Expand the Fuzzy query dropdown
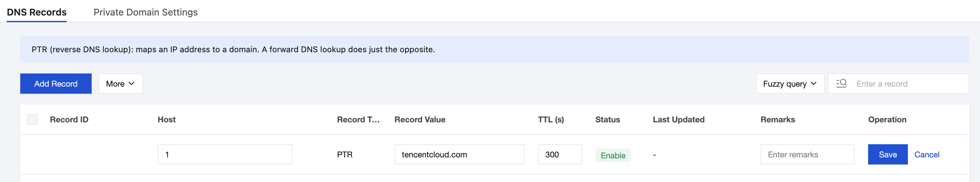Viewport: 980px width, 182px height. click(x=789, y=84)
